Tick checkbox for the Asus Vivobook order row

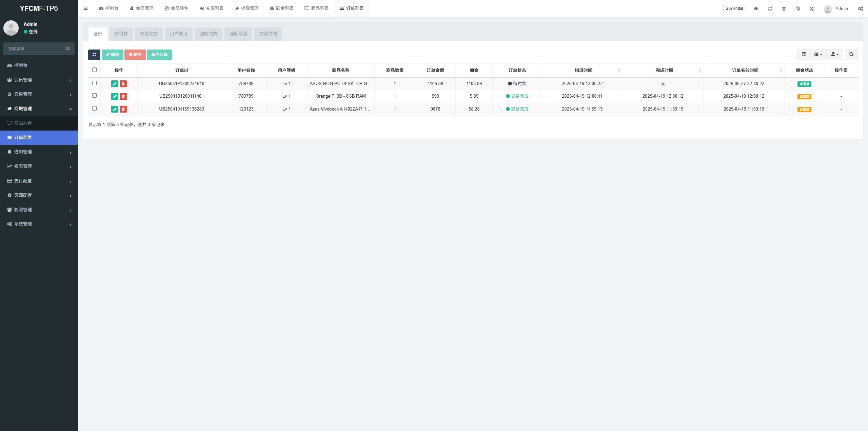click(x=95, y=109)
